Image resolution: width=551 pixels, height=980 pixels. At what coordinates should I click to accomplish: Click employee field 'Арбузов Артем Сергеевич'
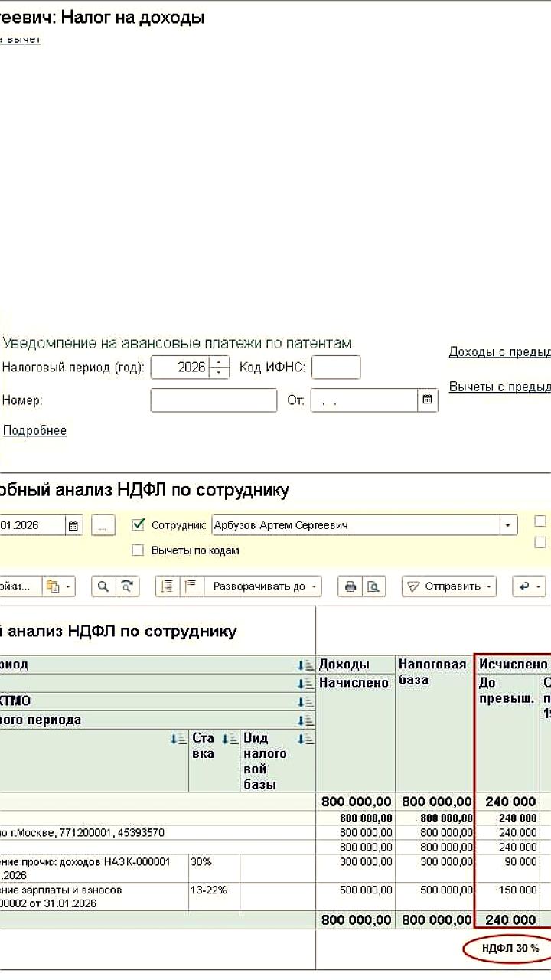[356, 526]
